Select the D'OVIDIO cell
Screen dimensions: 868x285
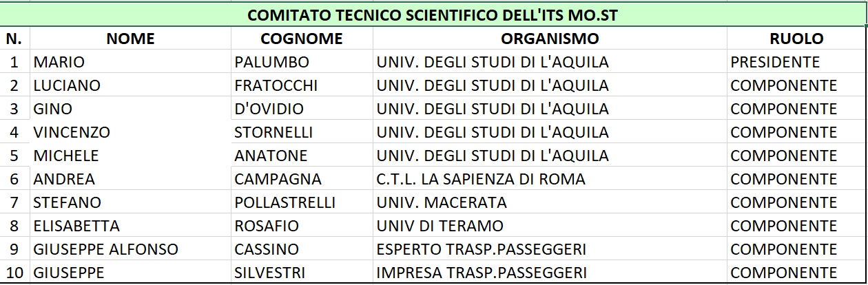tap(302, 109)
